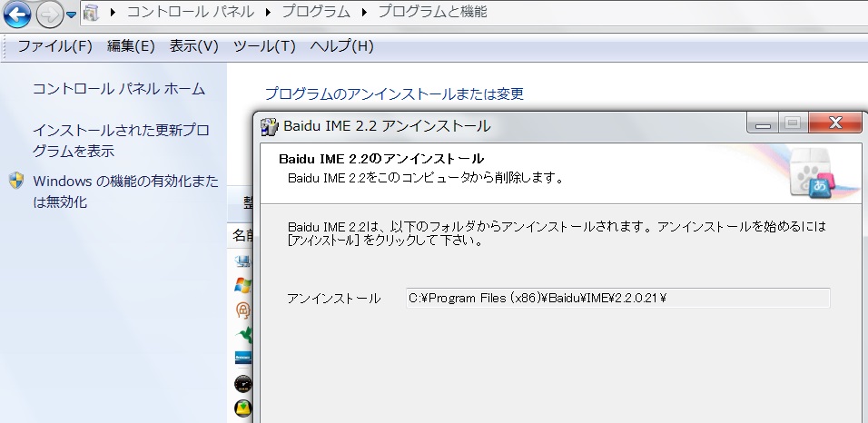Select the Windows flag icon program in list
The width and height of the screenshot is (868, 423).
[242, 286]
